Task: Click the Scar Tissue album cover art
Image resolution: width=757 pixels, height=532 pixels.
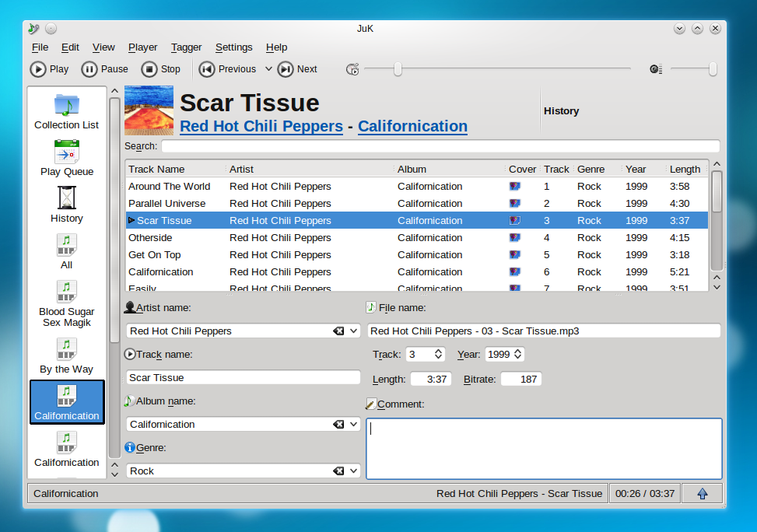Action: 149,110
